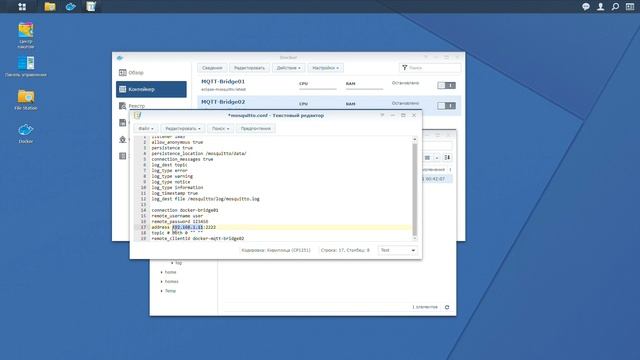Click line 17 address text in editor
The image size is (640, 360).
184,227
